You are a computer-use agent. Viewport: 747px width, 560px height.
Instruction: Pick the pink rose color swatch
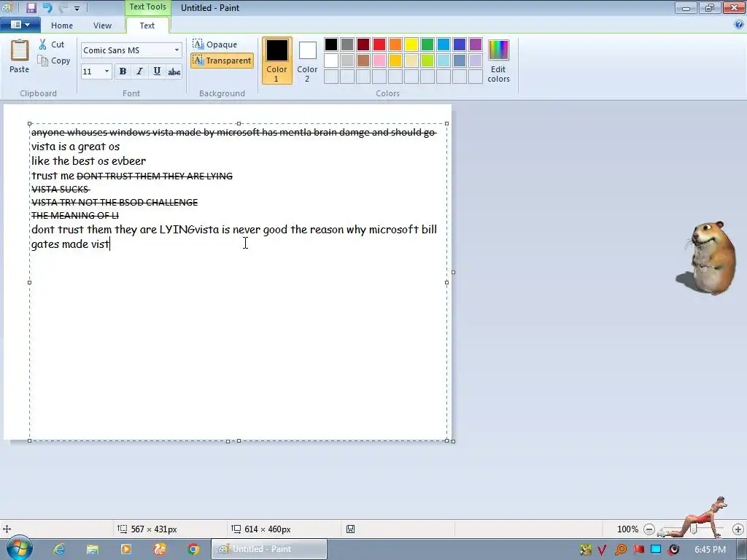379,61
